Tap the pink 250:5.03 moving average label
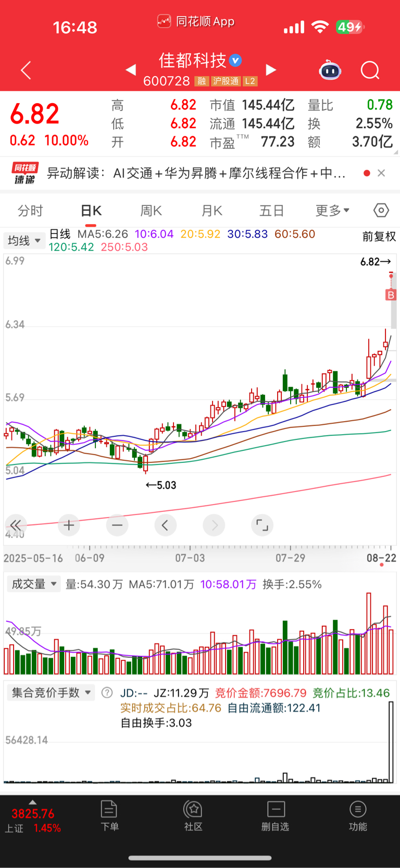400x868 pixels. (x=124, y=247)
